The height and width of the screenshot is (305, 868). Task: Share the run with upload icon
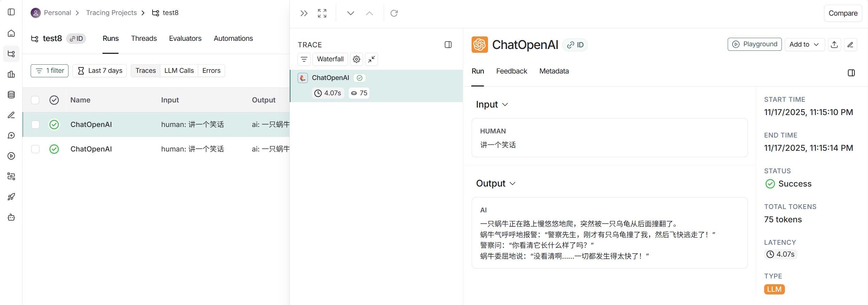pos(834,45)
